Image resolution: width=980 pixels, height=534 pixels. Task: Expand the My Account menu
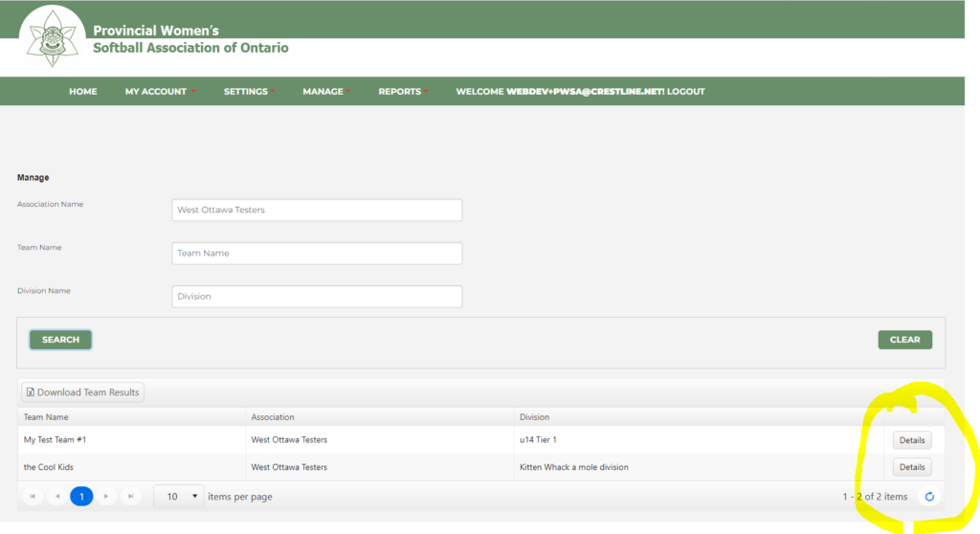tap(159, 92)
